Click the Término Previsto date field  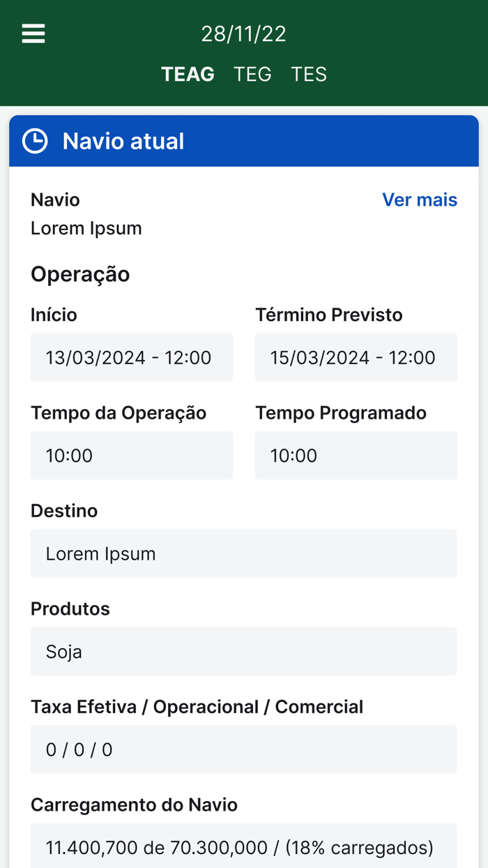coord(356,357)
